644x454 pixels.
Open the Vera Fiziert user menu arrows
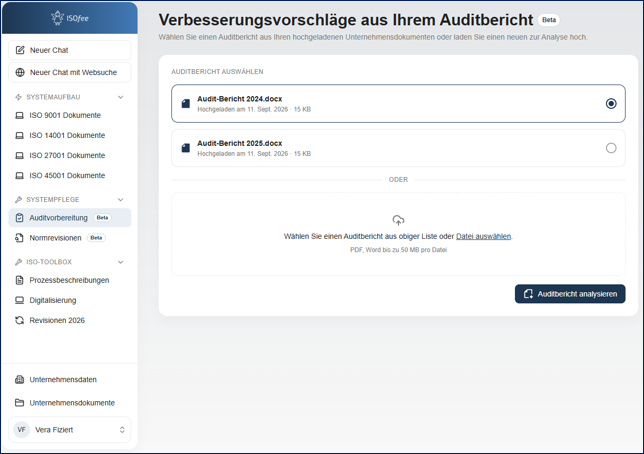coord(122,430)
